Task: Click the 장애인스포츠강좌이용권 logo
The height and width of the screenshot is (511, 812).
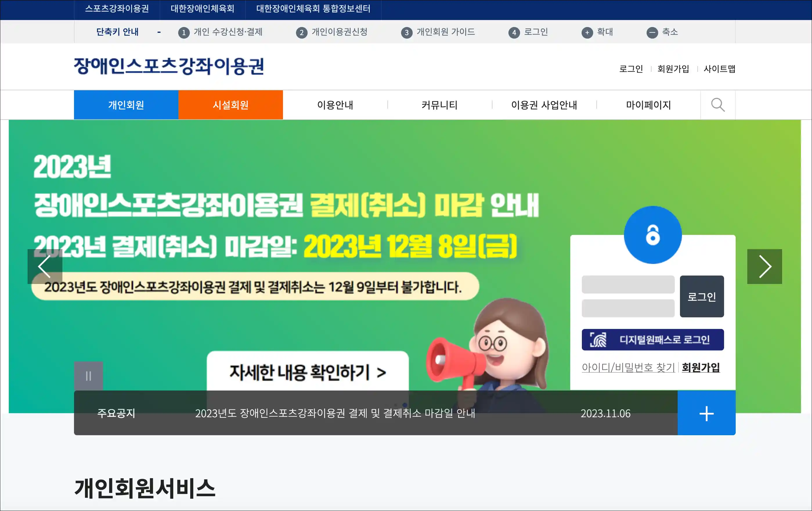Action: [x=169, y=66]
